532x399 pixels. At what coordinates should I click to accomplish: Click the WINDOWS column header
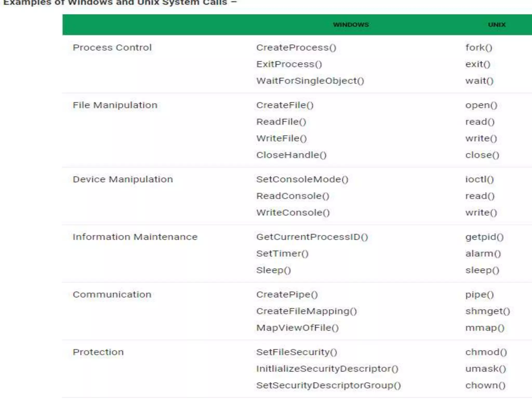point(351,25)
